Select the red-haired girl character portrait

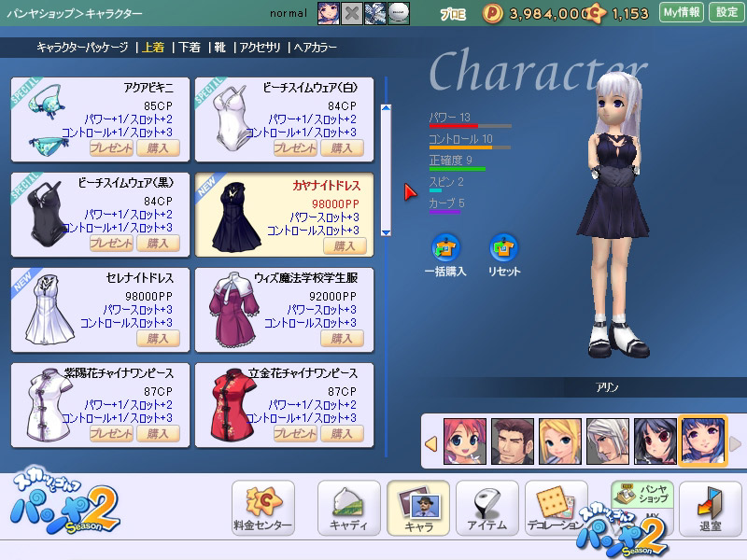point(464,441)
